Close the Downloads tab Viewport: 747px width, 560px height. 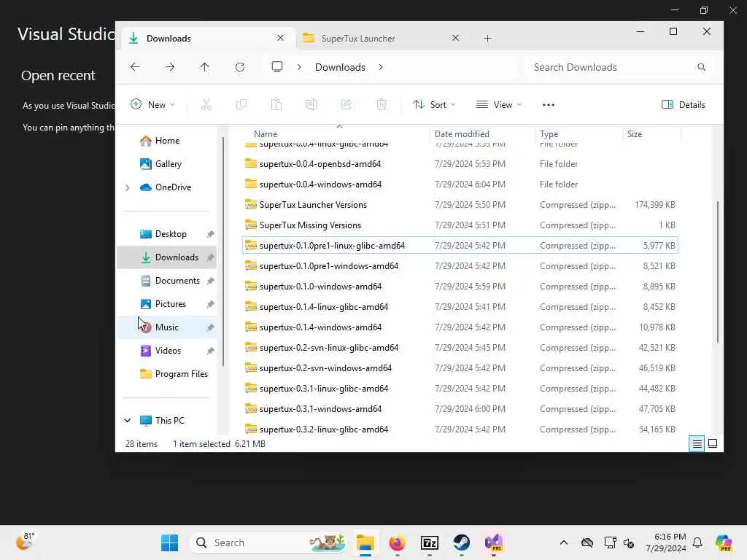(280, 38)
